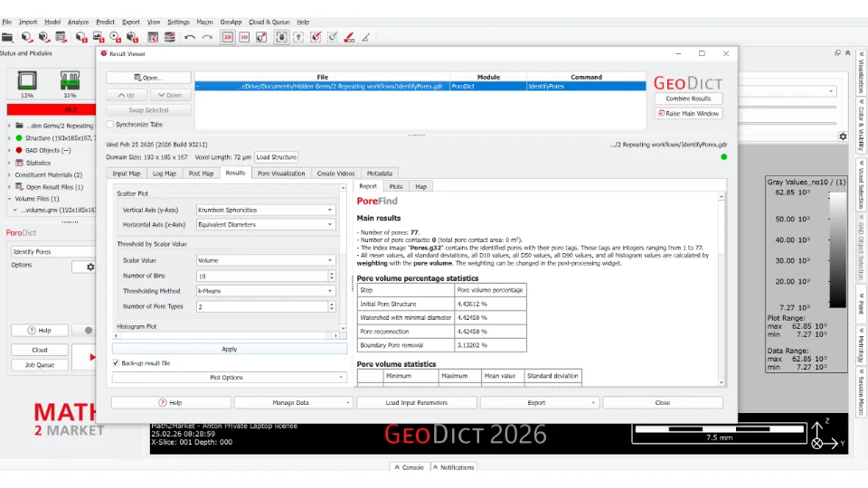Click the open folder icon in main toolbar
Viewport: 868px width, 488px height.
[x=7, y=38]
